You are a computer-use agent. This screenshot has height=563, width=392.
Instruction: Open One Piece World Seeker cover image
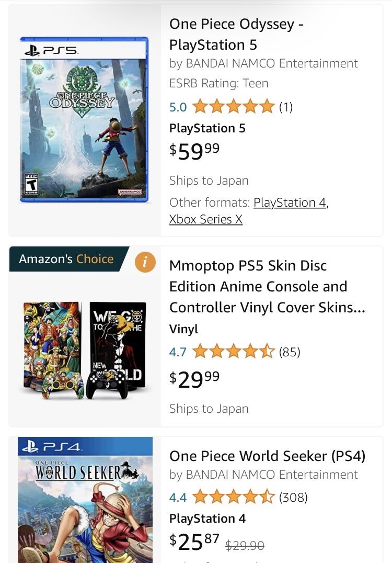point(85,500)
